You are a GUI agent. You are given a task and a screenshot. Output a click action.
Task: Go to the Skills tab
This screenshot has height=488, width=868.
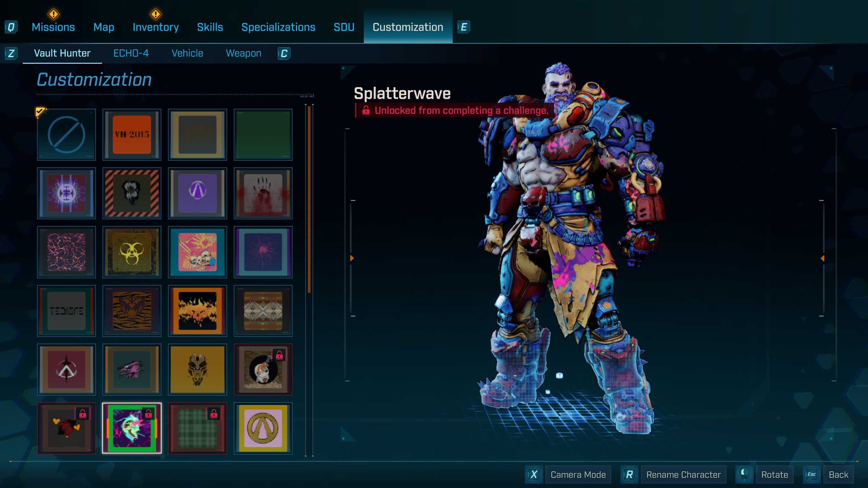tap(210, 27)
